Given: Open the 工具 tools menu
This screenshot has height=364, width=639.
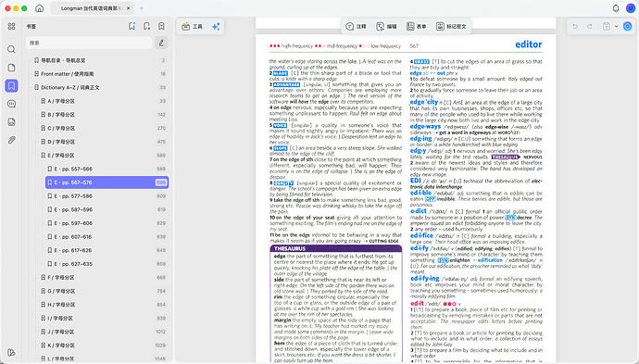Looking at the screenshot, I should (x=193, y=27).
